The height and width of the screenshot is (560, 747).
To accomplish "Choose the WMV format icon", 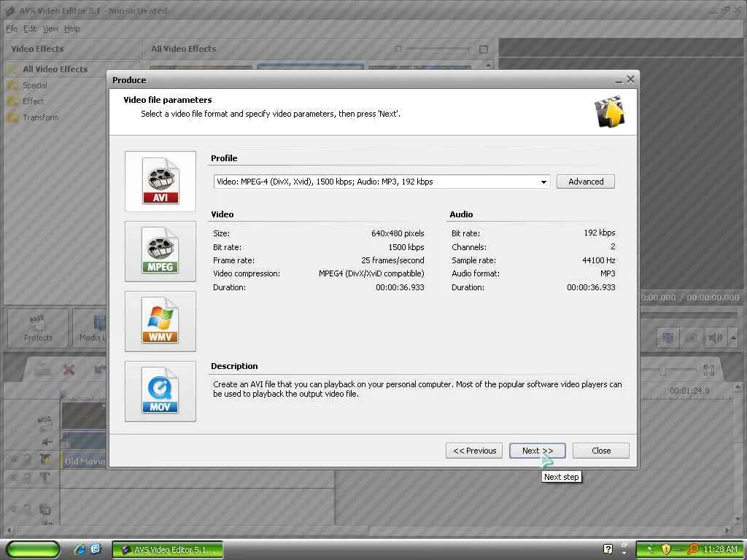I will click(160, 322).
